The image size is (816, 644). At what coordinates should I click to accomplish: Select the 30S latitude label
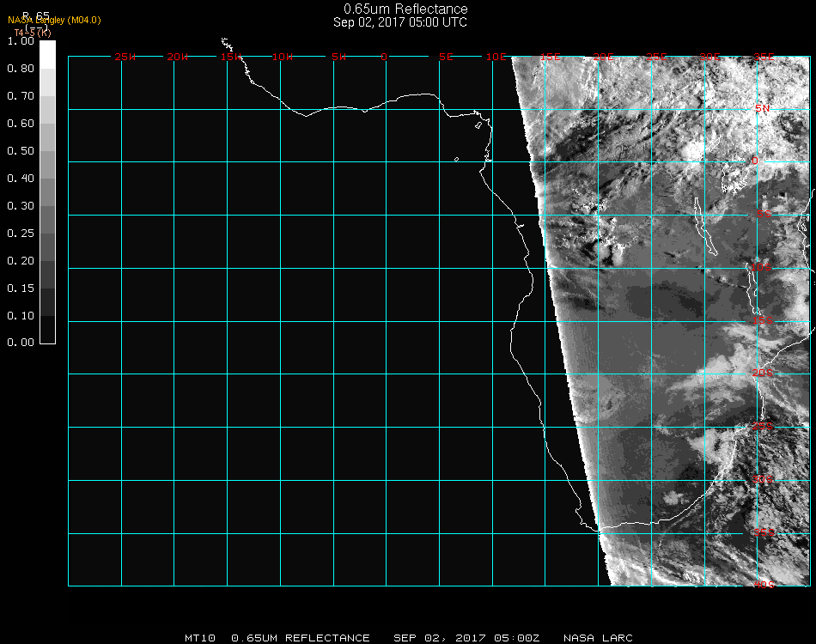tap(763, 479)
